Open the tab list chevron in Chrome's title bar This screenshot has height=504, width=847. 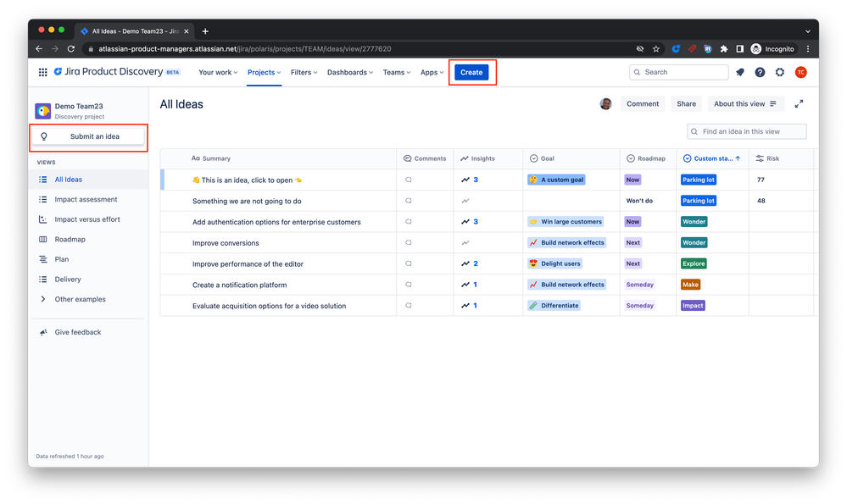[x=807, y=31]
